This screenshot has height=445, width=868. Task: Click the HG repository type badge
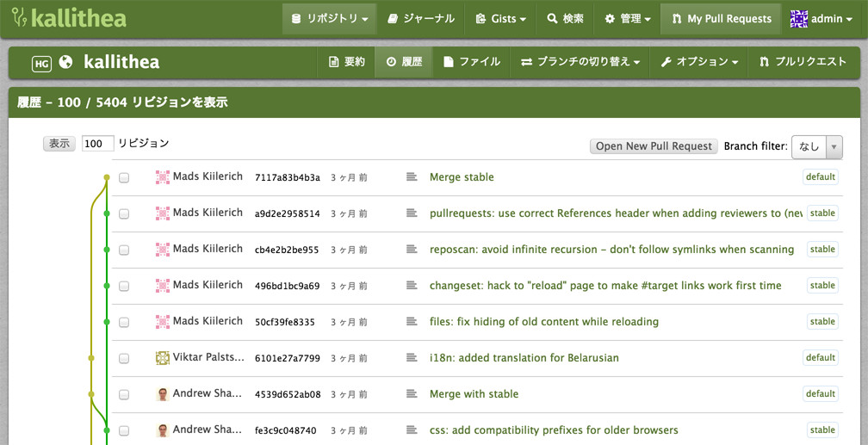(x=41, y=64)
